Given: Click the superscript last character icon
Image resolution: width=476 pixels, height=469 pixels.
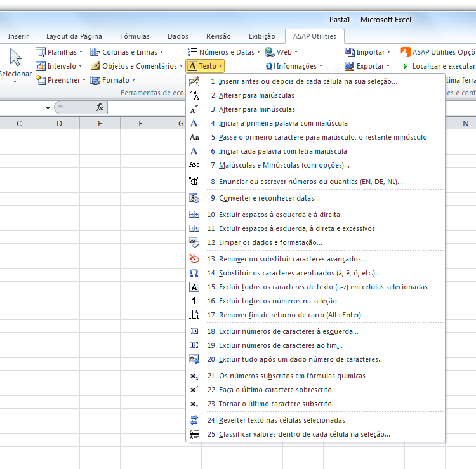Looking at the screenshot, I should pos(194,390).
